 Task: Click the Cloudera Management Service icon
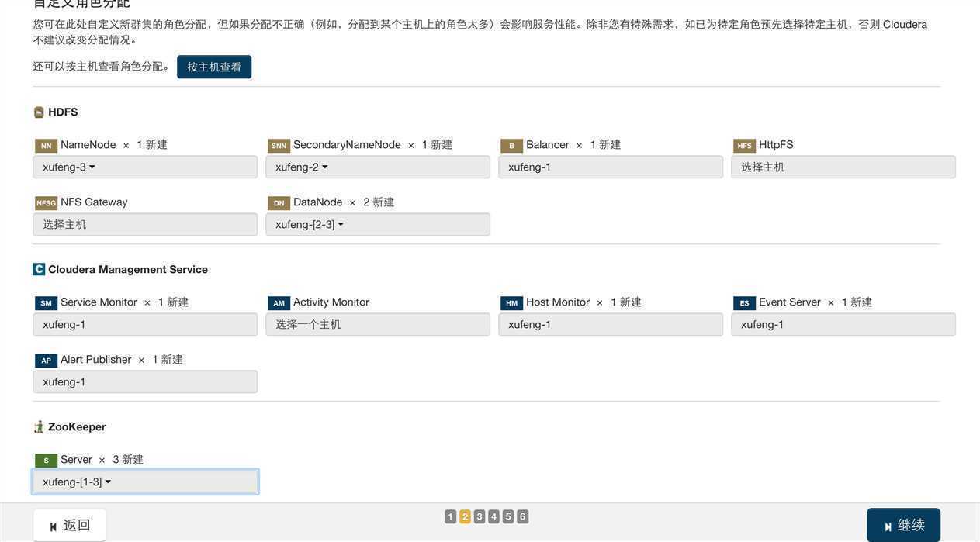click(x=39, y=269)
